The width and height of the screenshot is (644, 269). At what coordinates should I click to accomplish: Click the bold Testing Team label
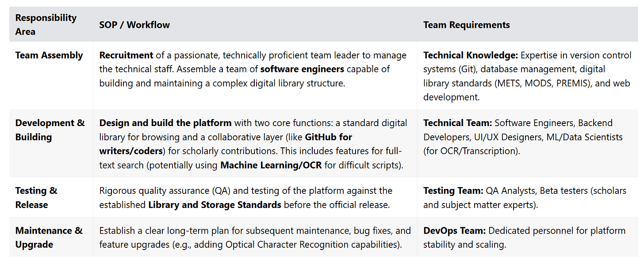pos(454,191)
